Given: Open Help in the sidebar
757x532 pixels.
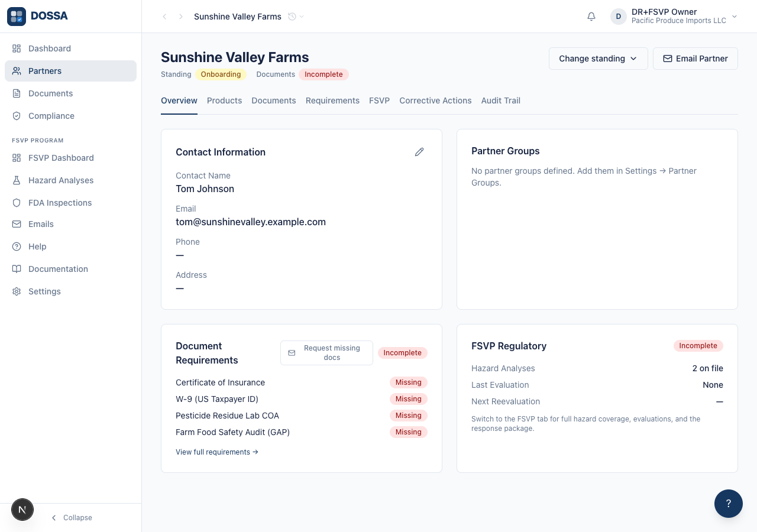Looking at the screenshot, I should pos(70,246).
